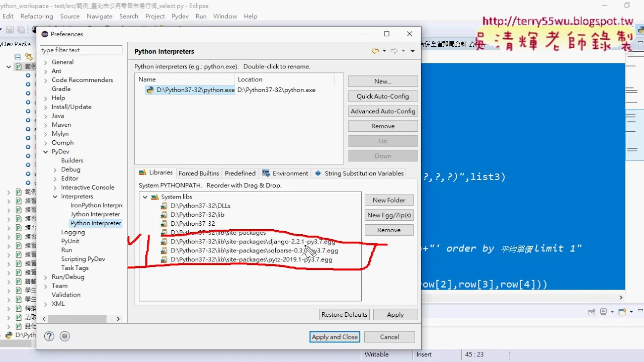This screenshot has width=644, height=362.
Task: Focus the type filter text field
Action: (x=81, y=50)
